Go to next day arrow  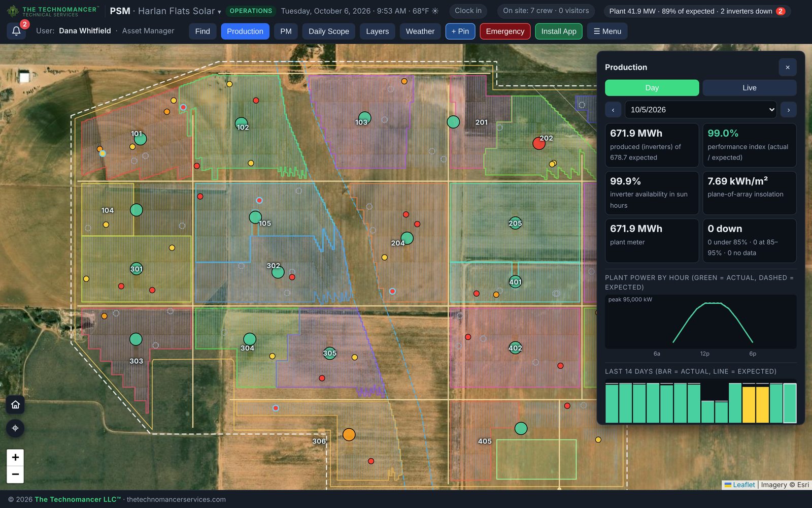click(x=788, y=110)
